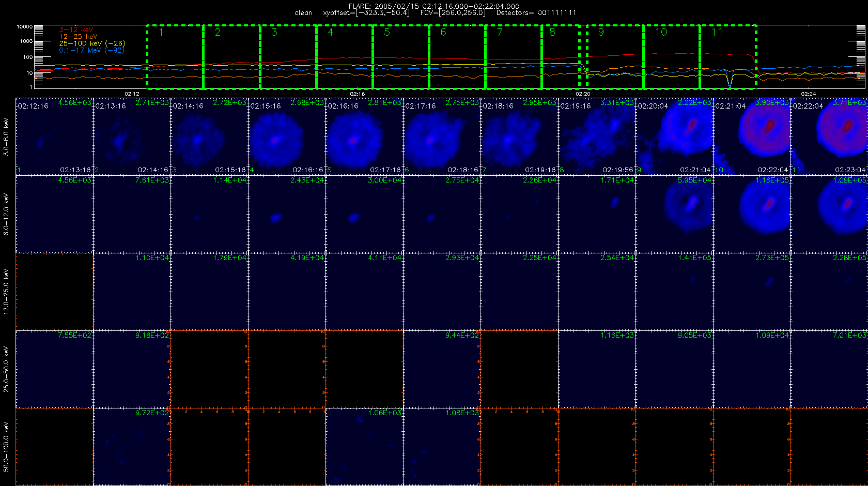Screen dimensions: 868x486
Task: Click the peak value '1.41E+05'
Action: (x=694, y=258)
